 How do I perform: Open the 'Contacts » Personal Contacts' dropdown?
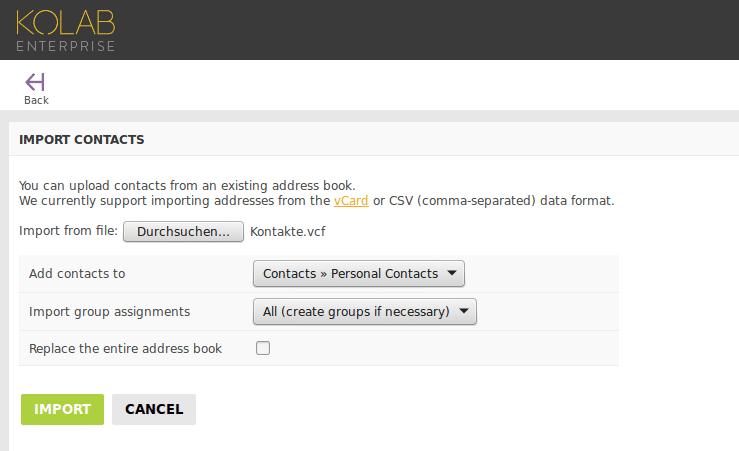click(x=359, y=273)
